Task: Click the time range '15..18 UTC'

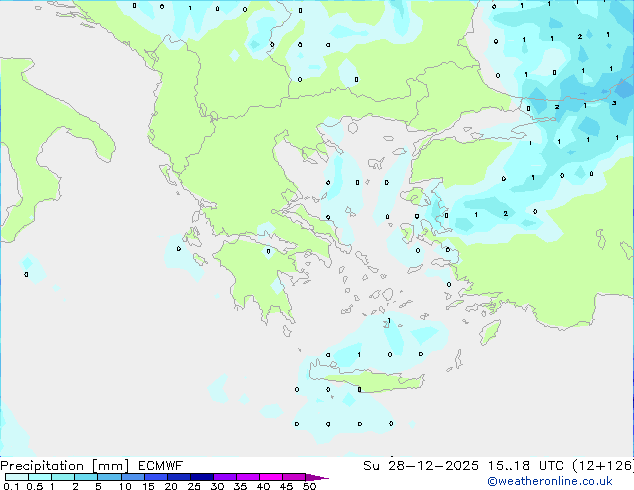Action: coord(526,466)
